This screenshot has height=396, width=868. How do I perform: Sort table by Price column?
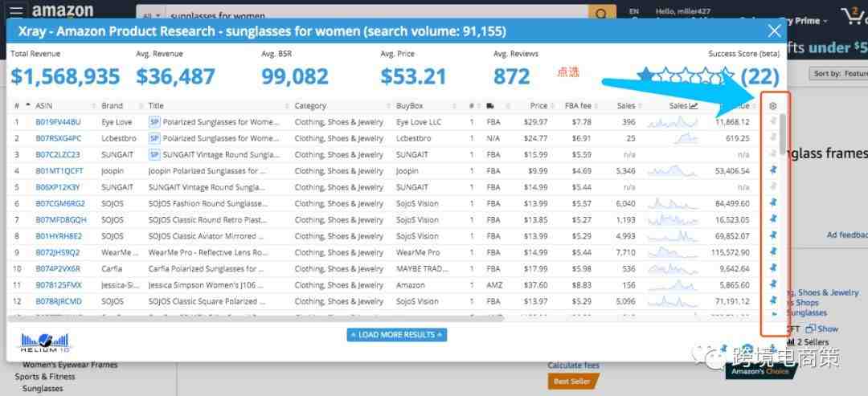pos(538,106)
